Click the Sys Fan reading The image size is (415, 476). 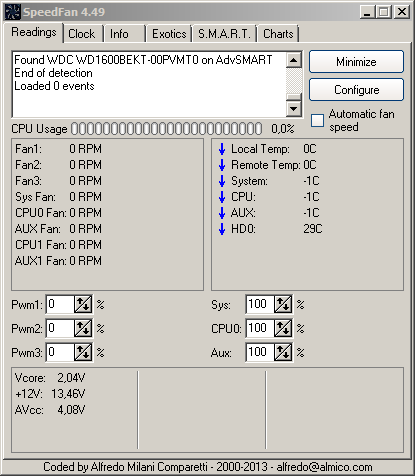pyautogui.click(x=58, y=197)
